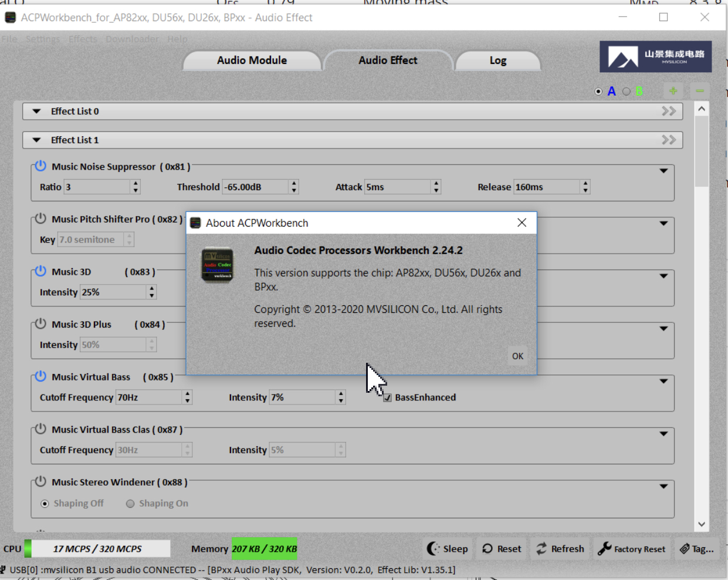The image size is (728, 580).
Task: Click the Sleep moon icon button
Action: [448, 549]
